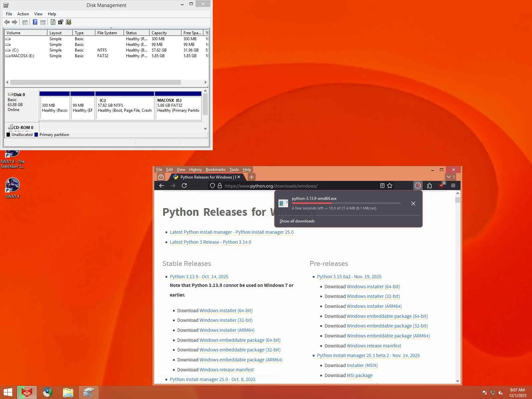Open the Help menu in Disk Management
This screenshot has width=532, height=399.
pos(52,14)
